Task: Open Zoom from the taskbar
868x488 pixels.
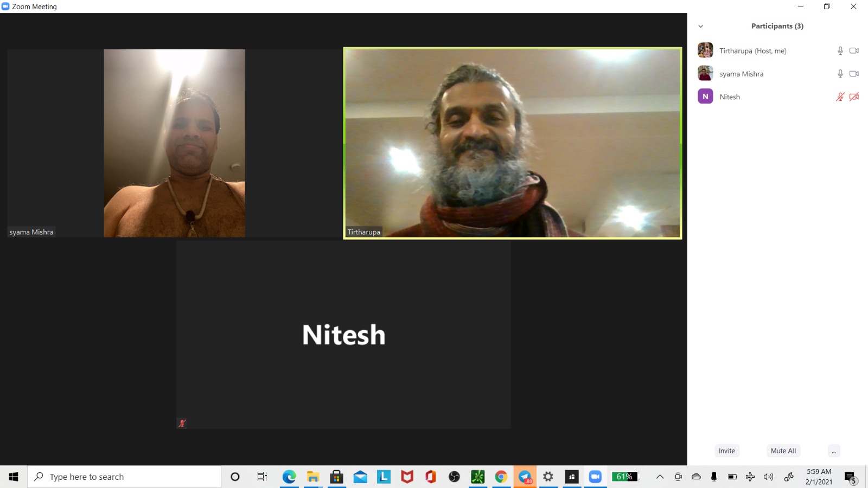Action: tap(595, 477)
